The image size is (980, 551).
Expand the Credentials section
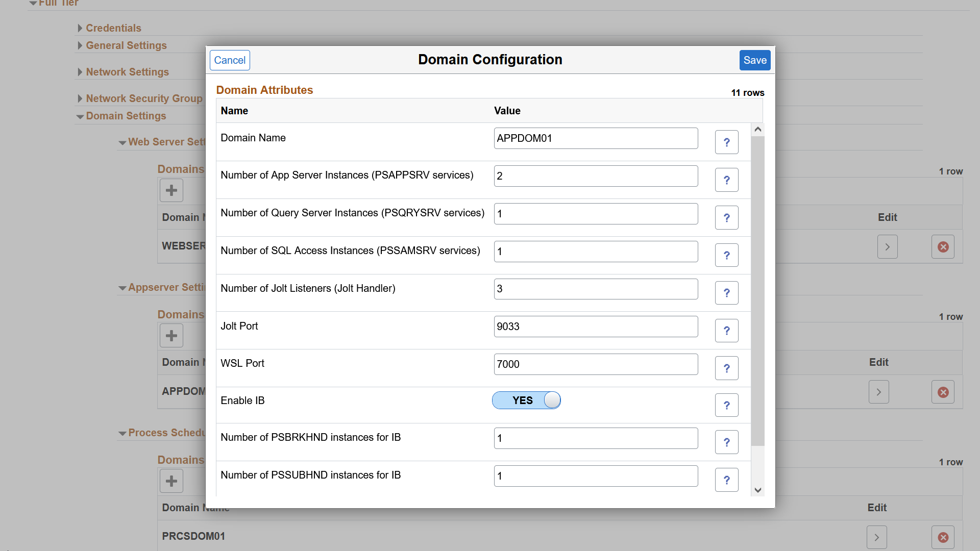113,28
